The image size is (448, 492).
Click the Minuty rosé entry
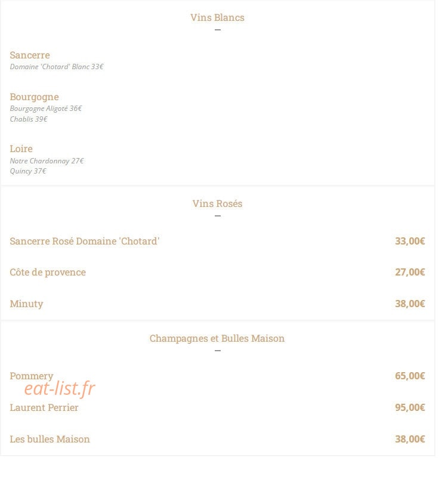tap(26, 304)
